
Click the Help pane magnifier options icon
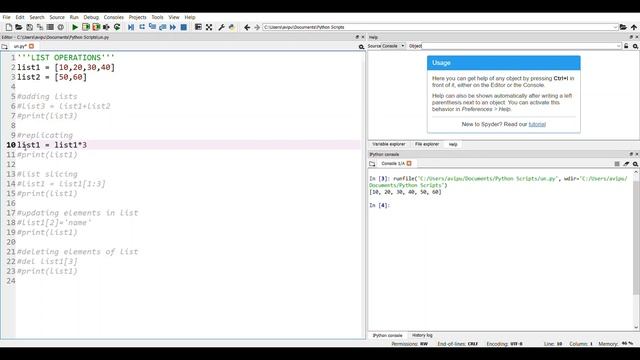pyautogui.click(x=636, y=46)
